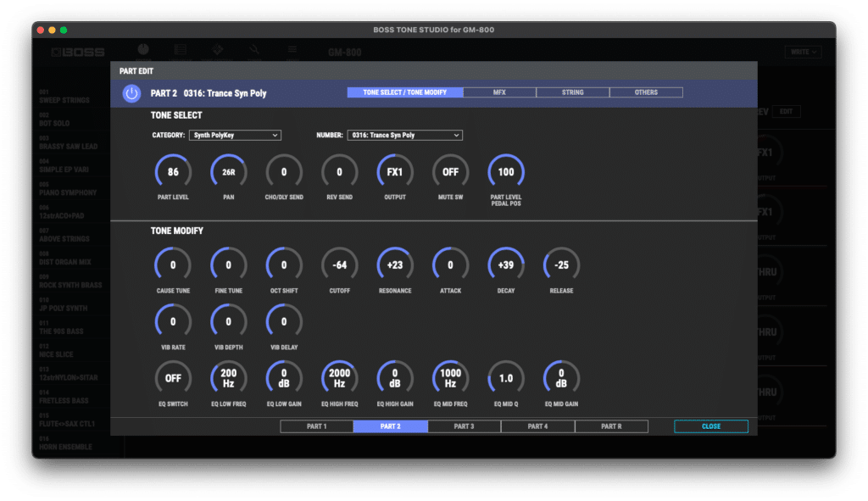This screenshot has height=501, width=868.
Task: Click the EQ Low Freq knob at 200 Hz
Action: click(x=228, y=378)
